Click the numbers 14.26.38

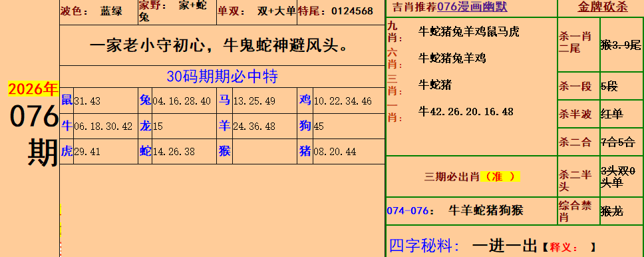point(174,152)
